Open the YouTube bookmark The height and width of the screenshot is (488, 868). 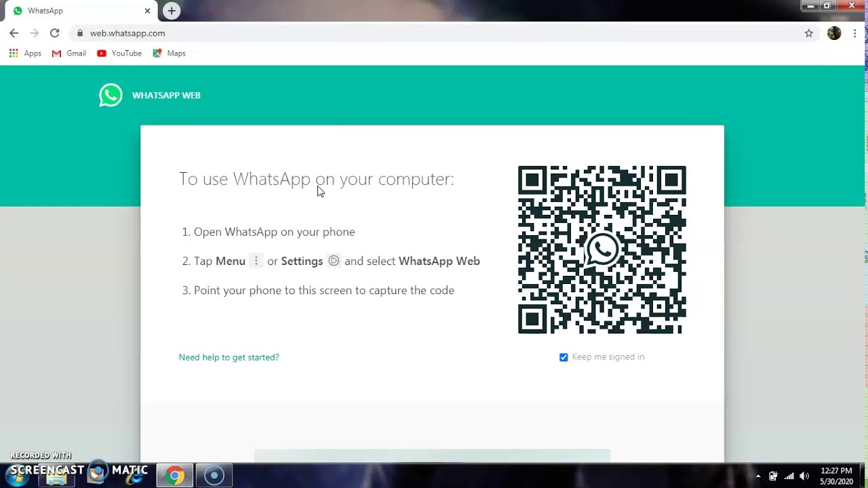119,54
